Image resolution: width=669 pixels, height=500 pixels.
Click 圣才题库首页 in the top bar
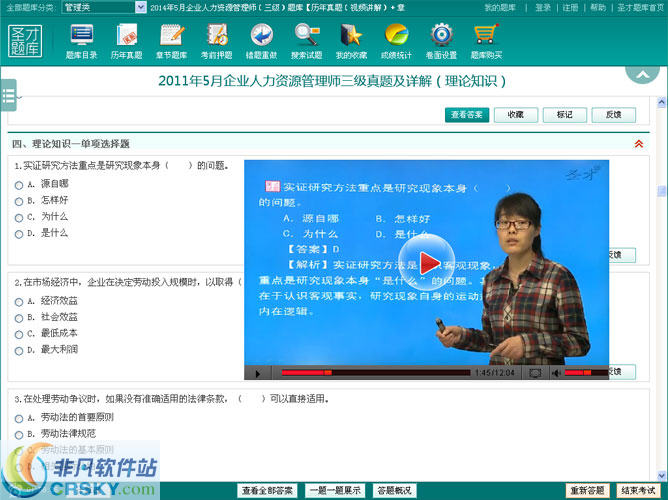pyautogui.click(x=640, y=8)
